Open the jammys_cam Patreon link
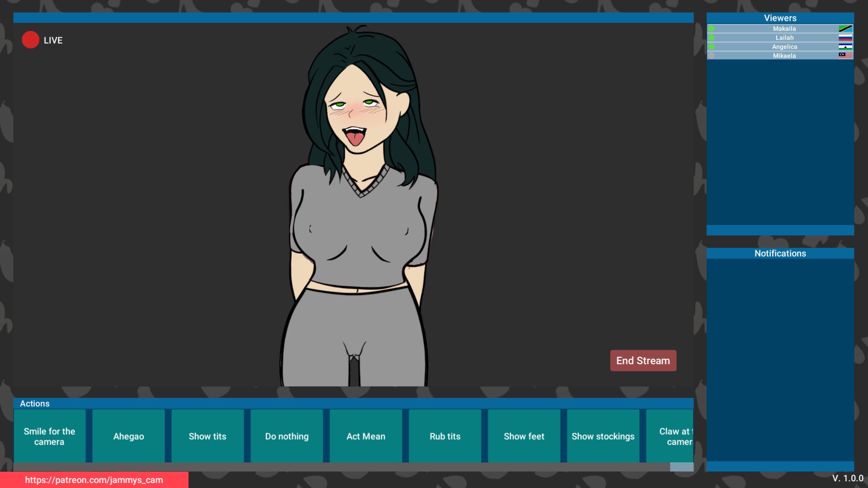This screenshot has height=488, width=868. (x=94, y=480)
